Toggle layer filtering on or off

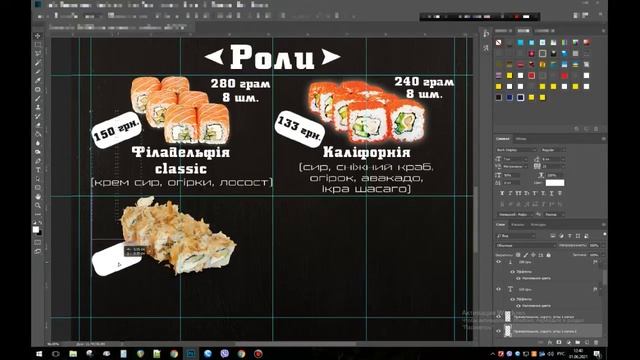[604, 234]
